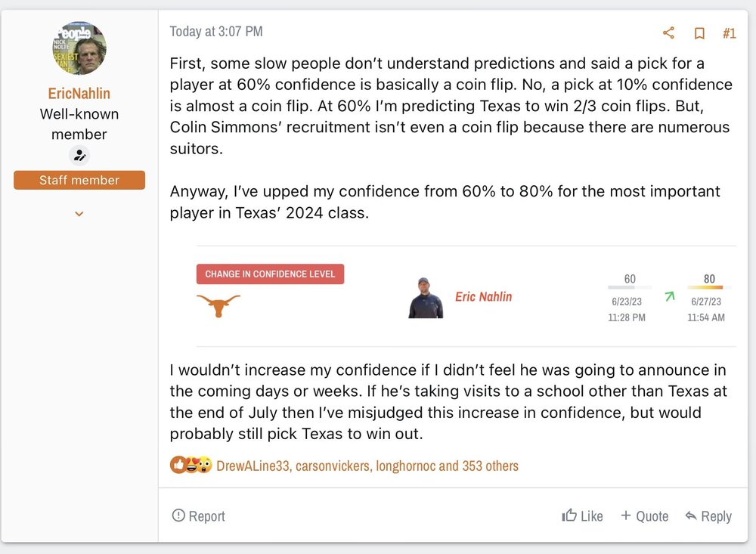Viewport: 756px width, 554px height.
Task: Click the Today at 3:07 PM timestamp
Action: [216, 32]
